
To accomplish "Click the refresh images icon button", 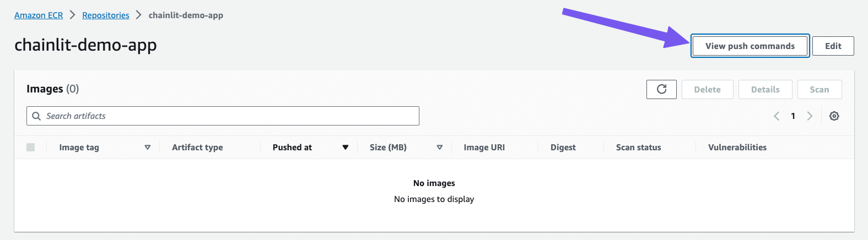I will 662,89.
